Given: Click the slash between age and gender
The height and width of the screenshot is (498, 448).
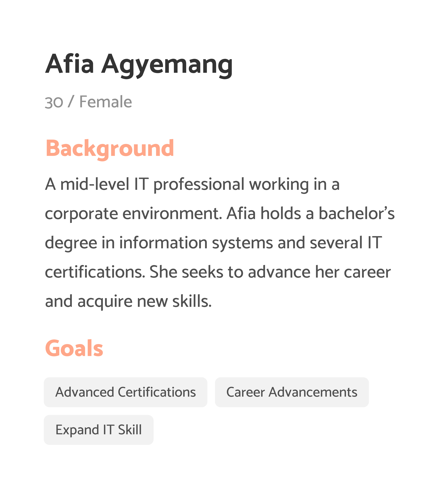Looking at the screenshot, I should (71, 102).
